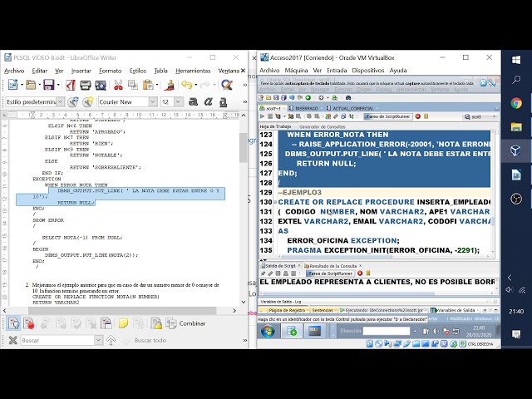Open Courier New font name dropdown
This screenshot has width=532, height=399.
tap(153, 101)
